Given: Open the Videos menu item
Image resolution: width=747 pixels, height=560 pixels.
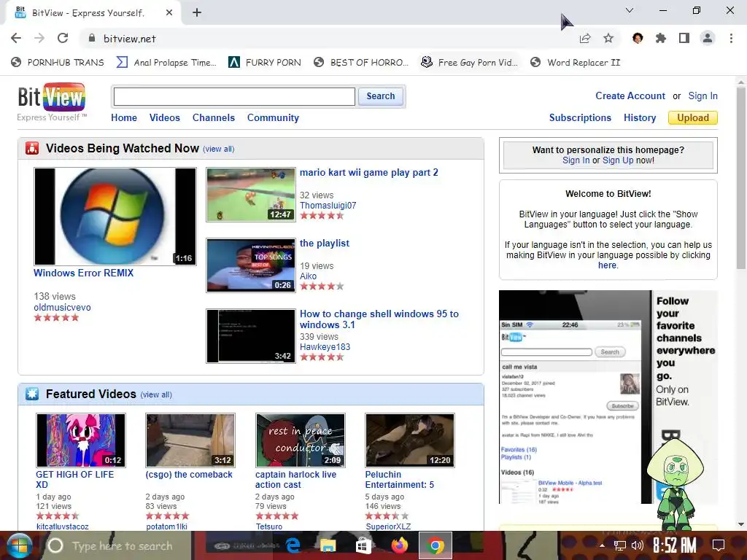Looking at the screenshot, I should pos(164,117).
